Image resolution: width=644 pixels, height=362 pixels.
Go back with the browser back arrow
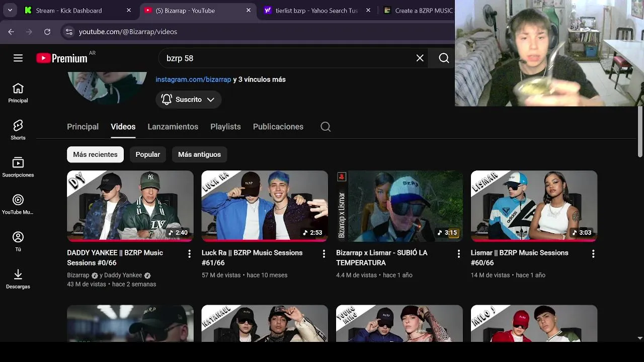pyautogui.click(x=11, y=32)
